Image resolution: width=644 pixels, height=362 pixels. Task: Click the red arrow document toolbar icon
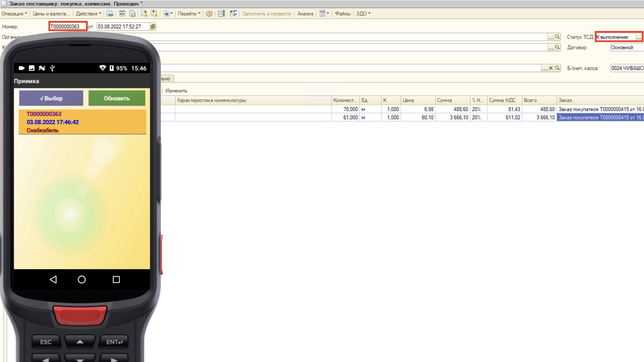tap(154, 13)
